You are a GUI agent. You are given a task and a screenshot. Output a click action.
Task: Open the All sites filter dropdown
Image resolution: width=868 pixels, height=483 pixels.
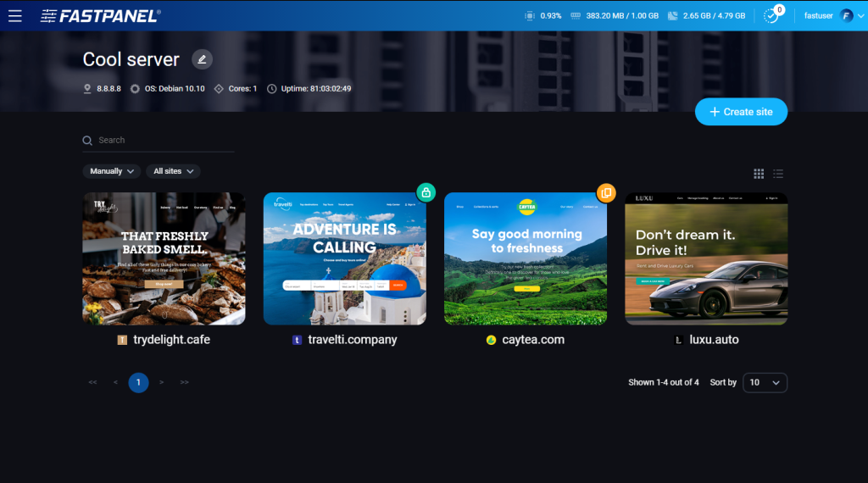click(173, 171)
